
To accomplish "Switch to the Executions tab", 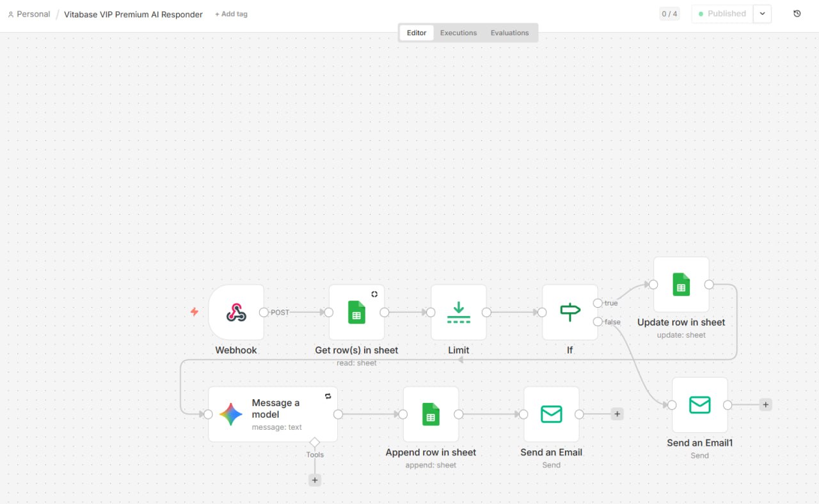I will pyautogui.click(x=458, y=33).
